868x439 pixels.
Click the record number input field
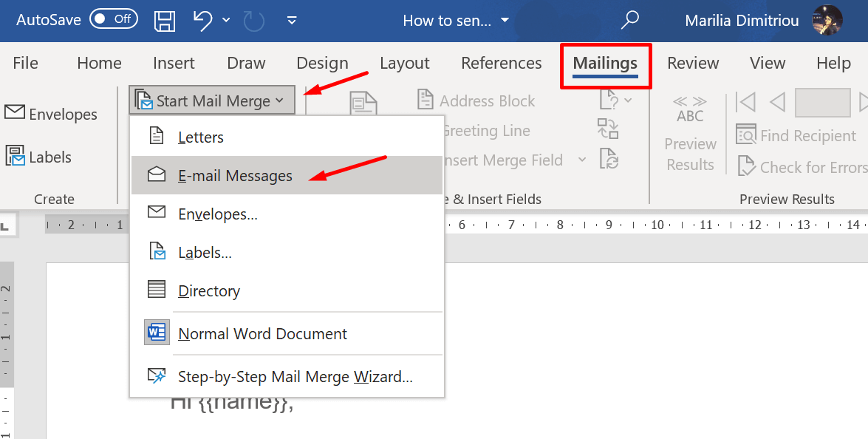click(x=822, y=102)
